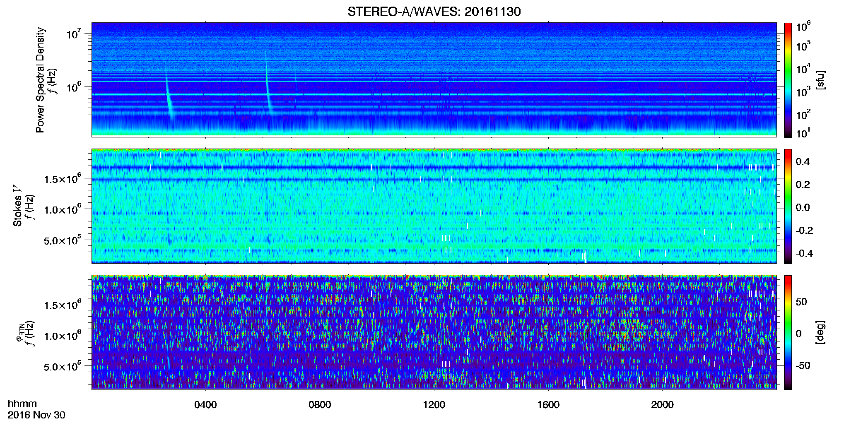Click the "[sfu]" colorbar unit label
Viewport: 868px width, 447px height.
[x=820, y=80]
